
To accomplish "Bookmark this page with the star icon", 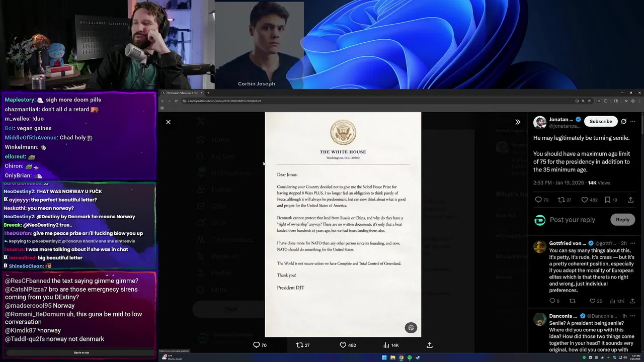I will tap(590, 101).
